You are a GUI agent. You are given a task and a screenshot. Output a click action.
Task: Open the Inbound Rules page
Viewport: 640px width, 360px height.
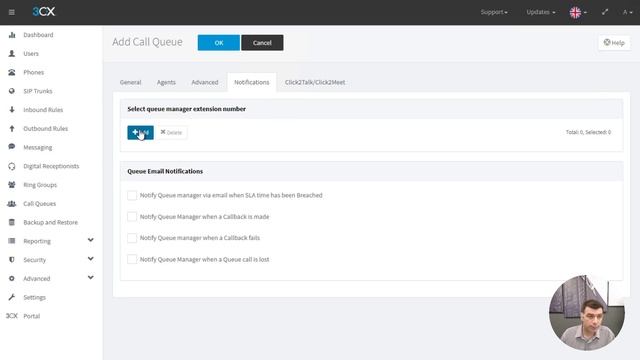pos(43,109)
